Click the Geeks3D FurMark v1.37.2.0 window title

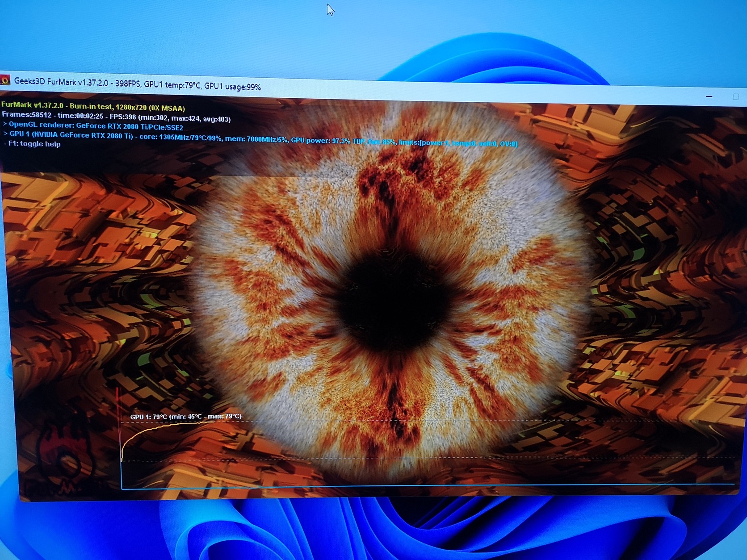tap(138, 84)
